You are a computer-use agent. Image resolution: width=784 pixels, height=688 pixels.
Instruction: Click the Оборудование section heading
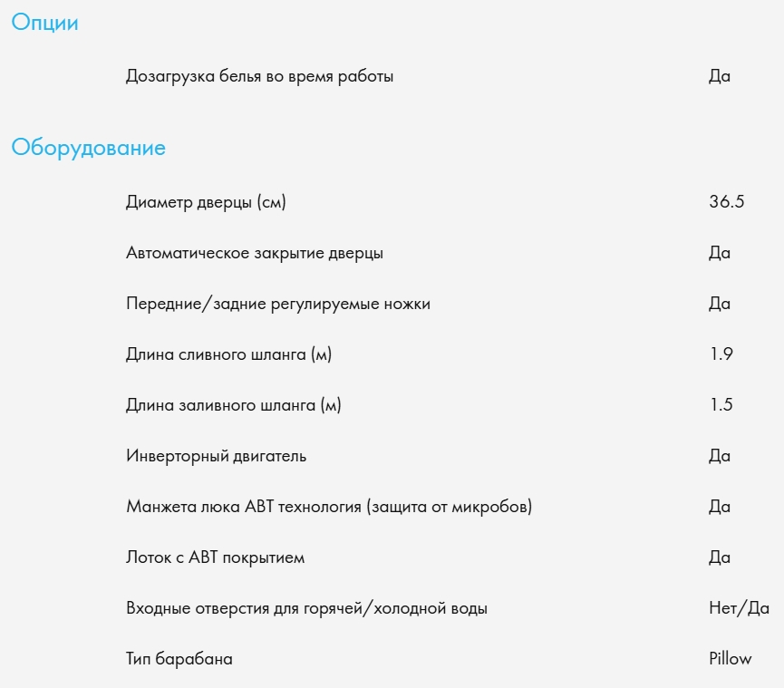point(88,148)
